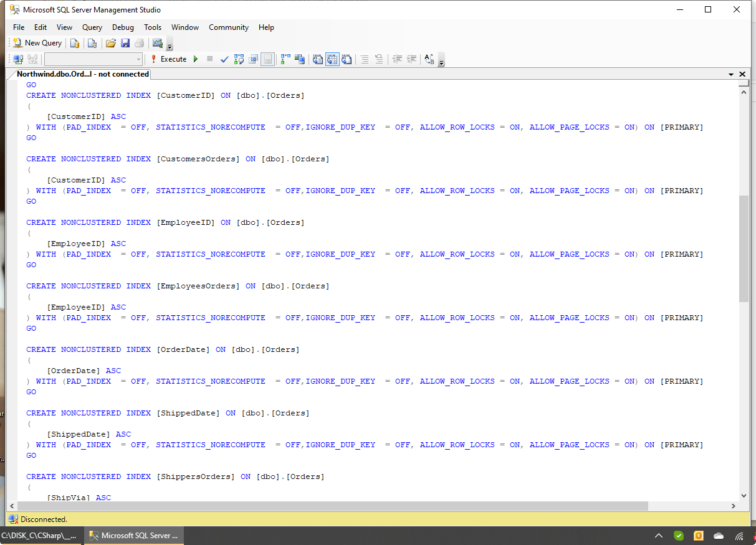
Task: Open the Community menu
Action: point(229,27)
